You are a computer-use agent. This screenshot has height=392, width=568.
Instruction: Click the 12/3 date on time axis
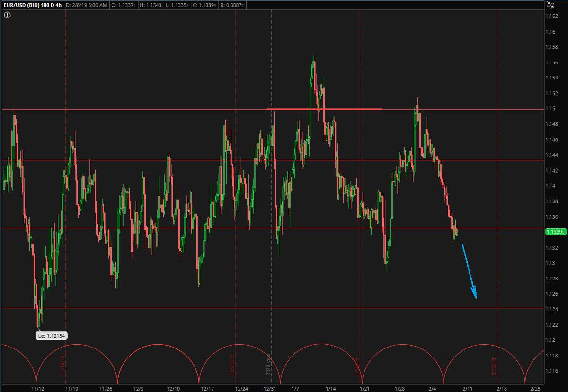(x=139, y=388)
